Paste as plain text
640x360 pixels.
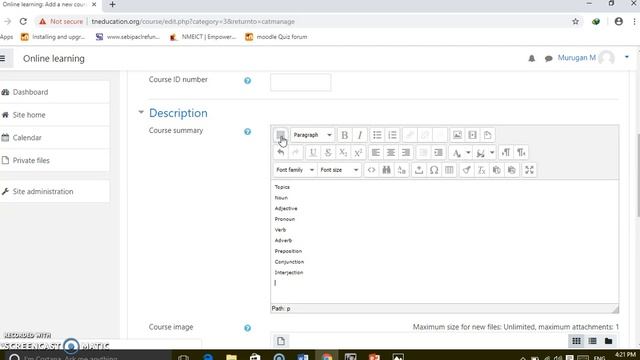(x=496, y=170)
